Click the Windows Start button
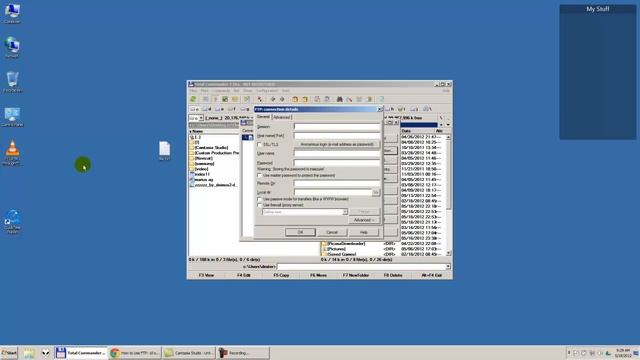Viewport: 640px width, 360px height. (x=9, y=353)
